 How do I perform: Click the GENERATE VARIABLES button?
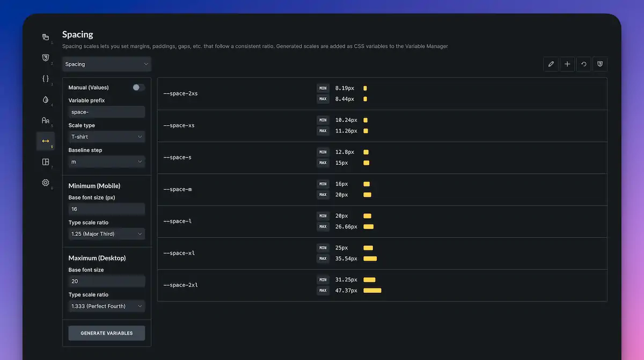[106, 333]
